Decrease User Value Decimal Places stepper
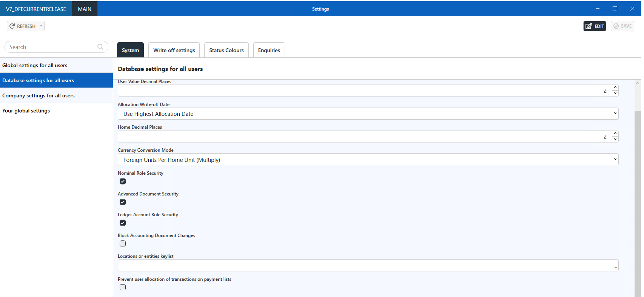 pos(615,93)
